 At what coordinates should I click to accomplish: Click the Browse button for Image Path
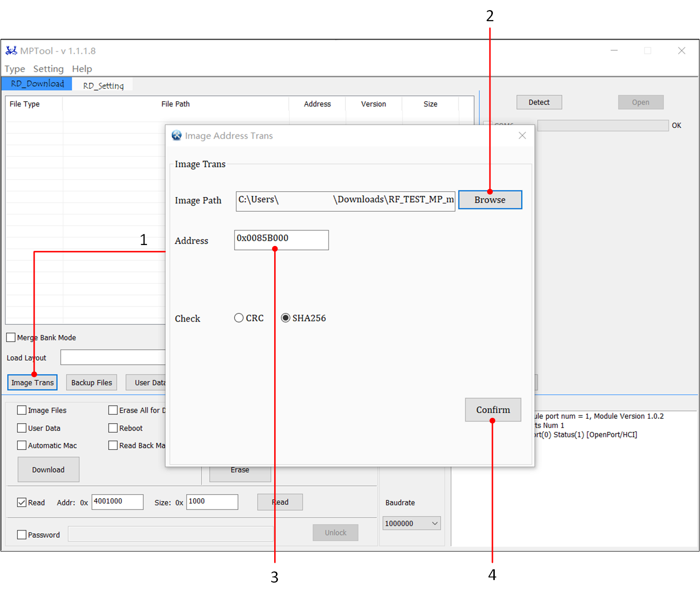489,200
